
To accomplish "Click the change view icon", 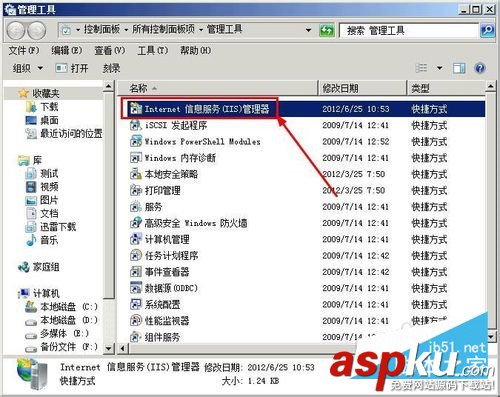I will [421, 68].
